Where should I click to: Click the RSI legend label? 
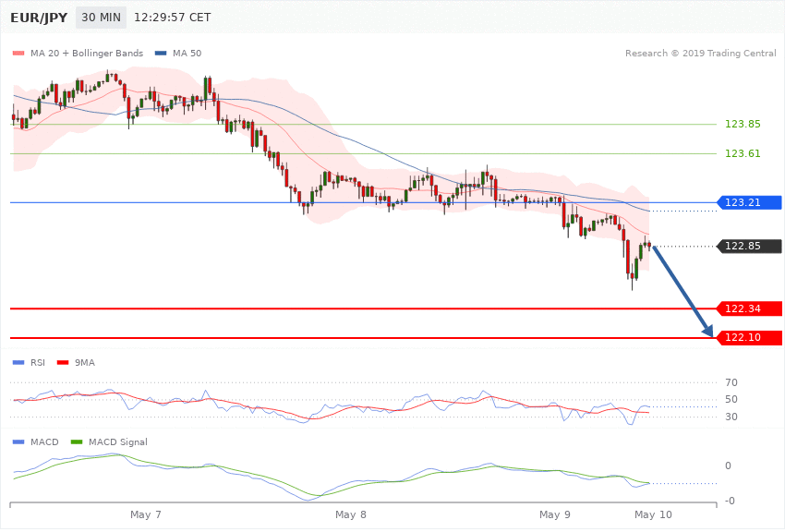pyautogui.click(x=38, y=362)
